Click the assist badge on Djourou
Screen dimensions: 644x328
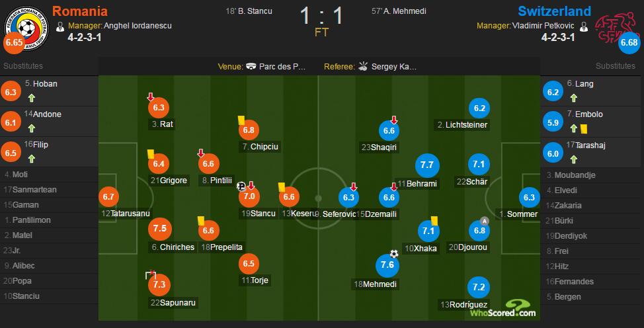485,221
